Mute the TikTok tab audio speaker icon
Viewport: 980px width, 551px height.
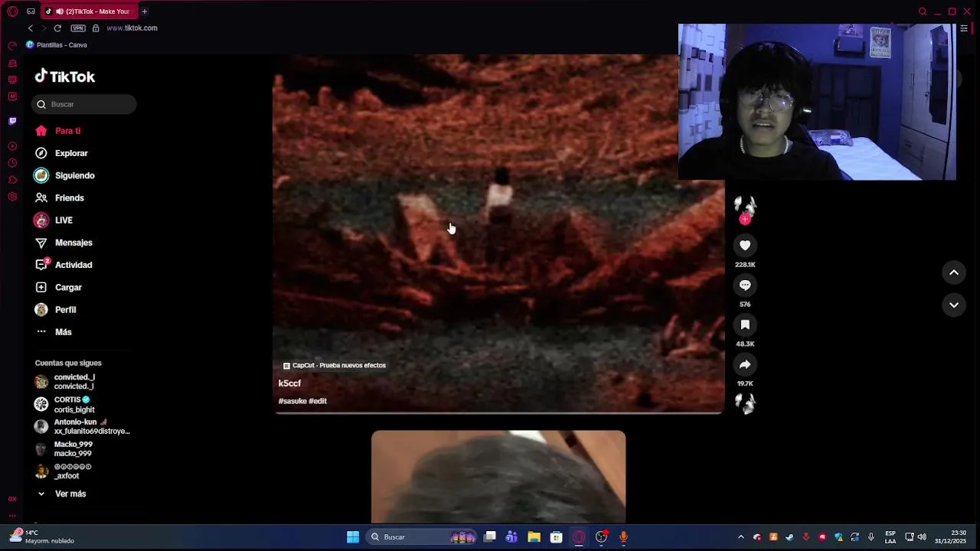pyautogui.click(x=60, y=11)
